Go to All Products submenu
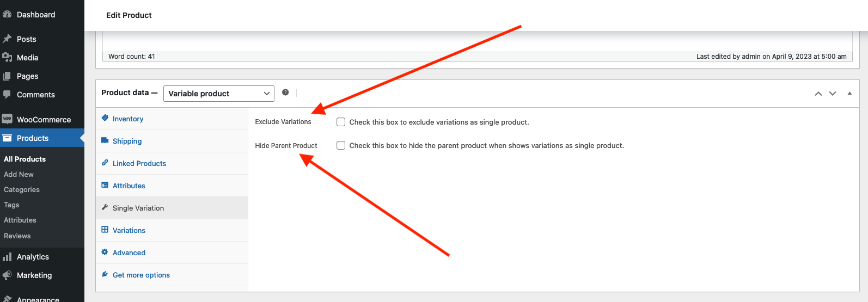Image resolution: width=868 pixels, height=302 pixels. click(25, 159)
